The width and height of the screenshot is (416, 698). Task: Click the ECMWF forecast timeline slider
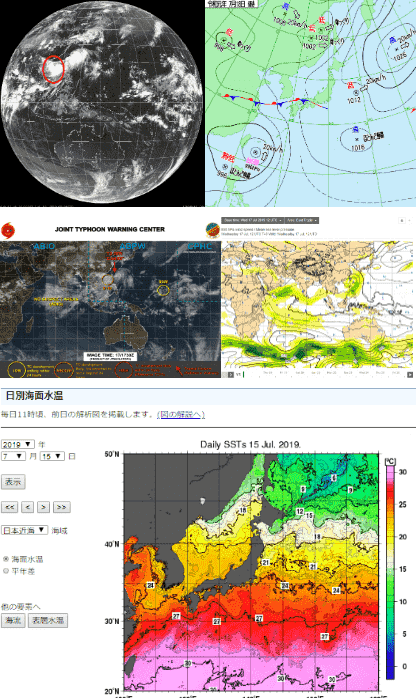[x=323, y=375]
